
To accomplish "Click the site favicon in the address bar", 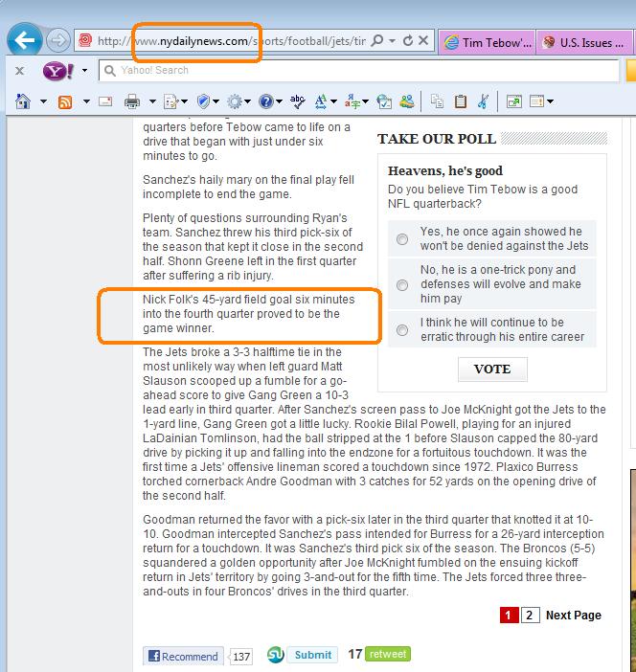I will 85,41.
